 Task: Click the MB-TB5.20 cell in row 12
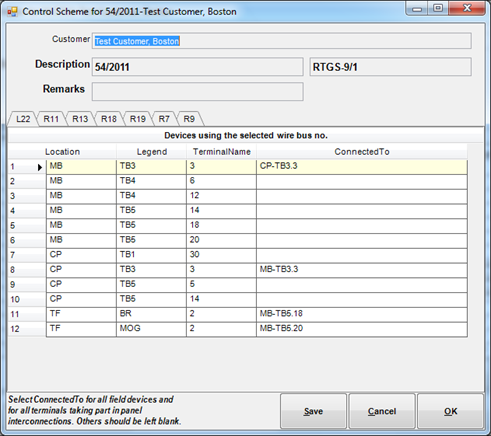point(362,329)
